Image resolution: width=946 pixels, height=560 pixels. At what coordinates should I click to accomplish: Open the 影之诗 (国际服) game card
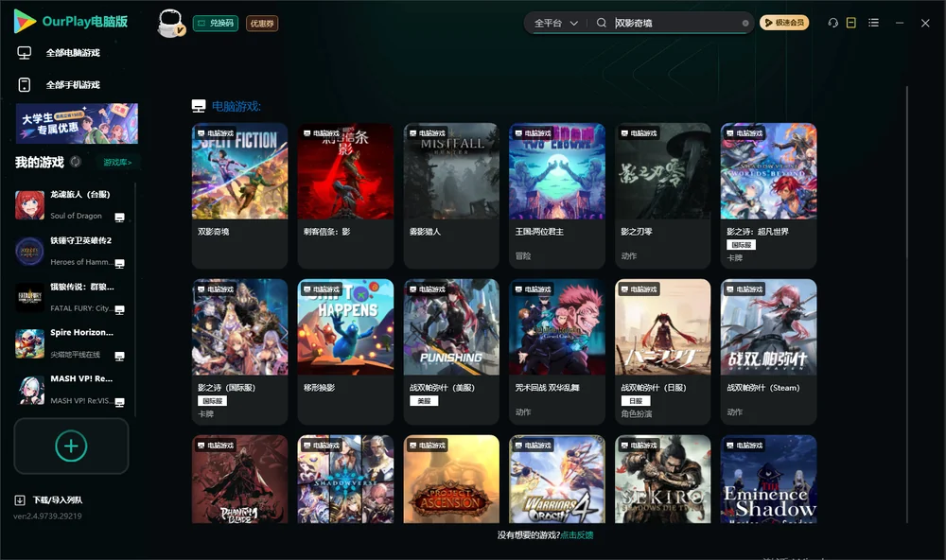coord(239,352)
